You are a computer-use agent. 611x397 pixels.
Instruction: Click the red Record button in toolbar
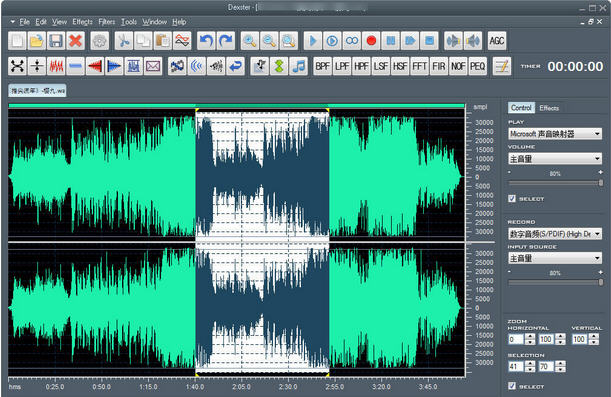pos(371,41)
